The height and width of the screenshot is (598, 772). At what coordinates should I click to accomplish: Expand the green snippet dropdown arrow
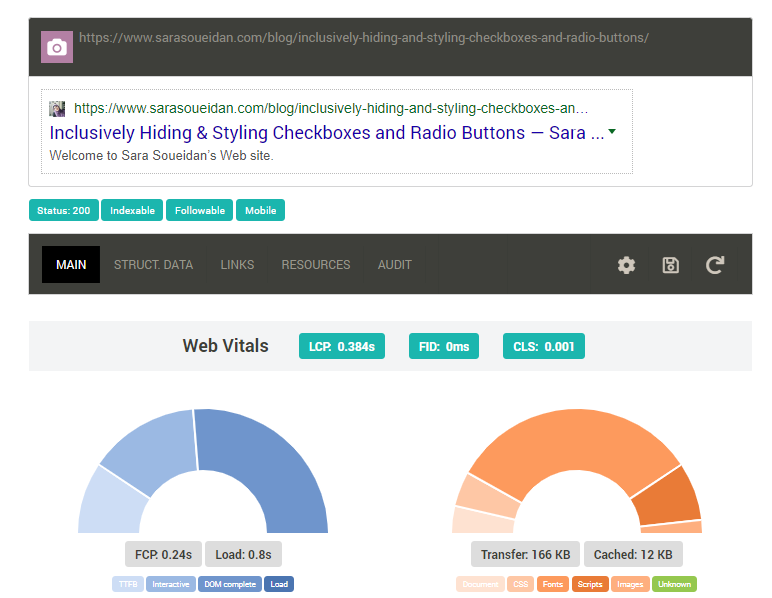(612, 131)
